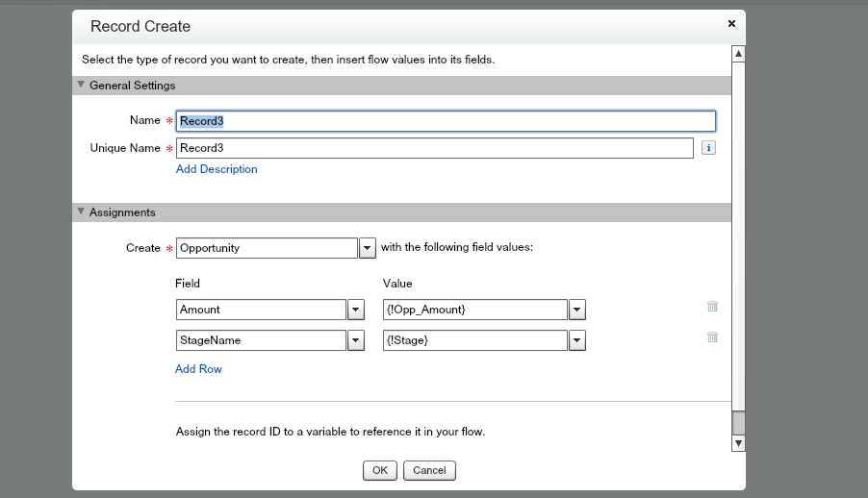Click into the Name text field
Screen dimensions: 868x498
click(446, 121)
